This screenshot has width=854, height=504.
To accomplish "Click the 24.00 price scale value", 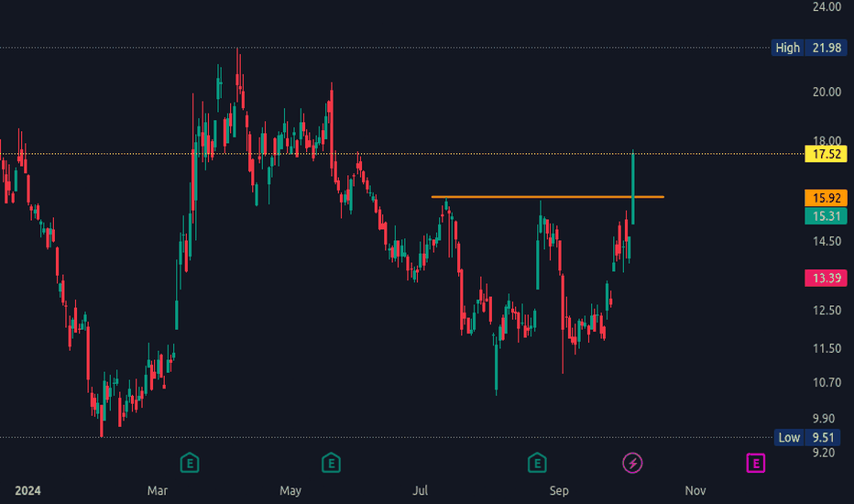I will point(827,7).
